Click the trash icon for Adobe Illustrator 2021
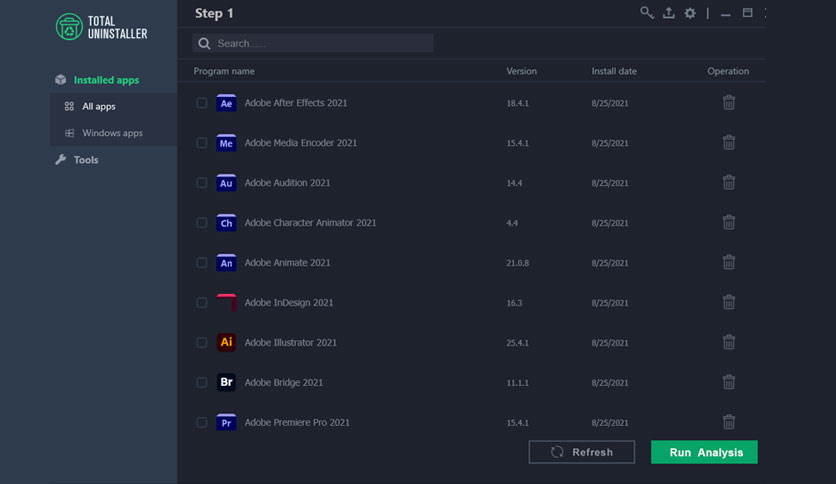Viewport: 836px width, 484px height. pyautogui.click(x=729, y=342)
